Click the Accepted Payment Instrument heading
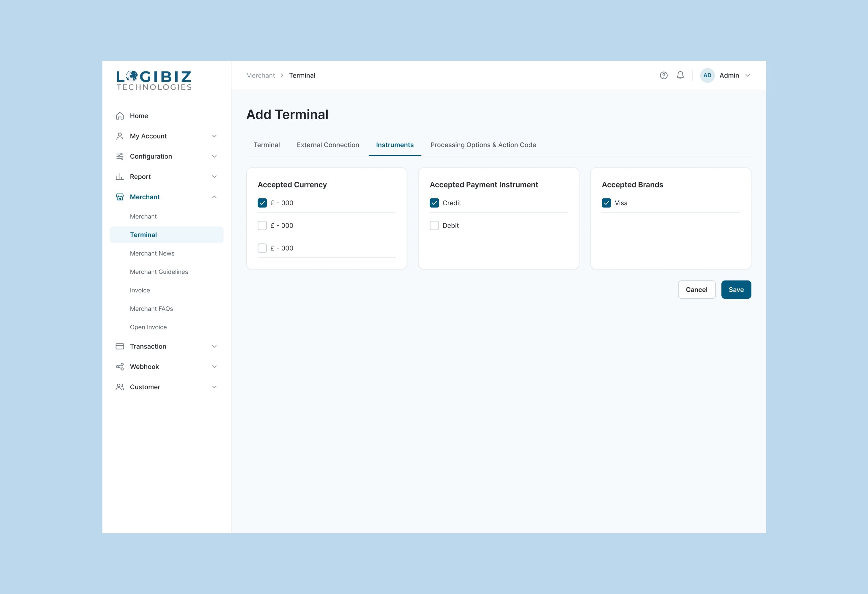The width and height of the screenshot is (868, 594). coord(484,184)
